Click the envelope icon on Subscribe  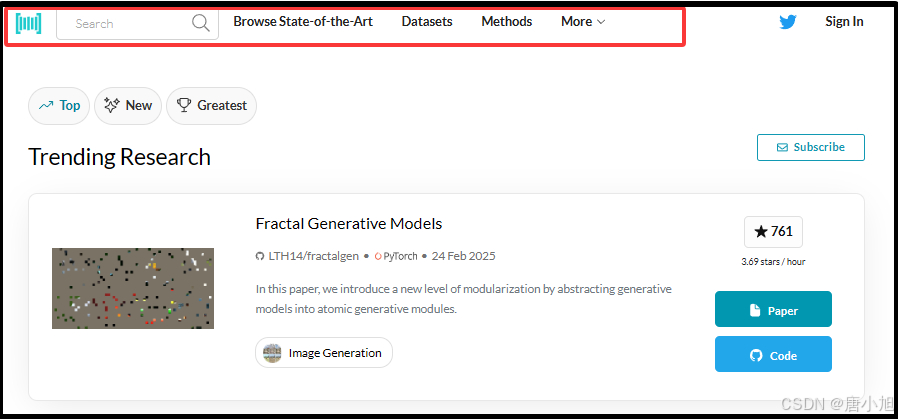click(781, 147)
